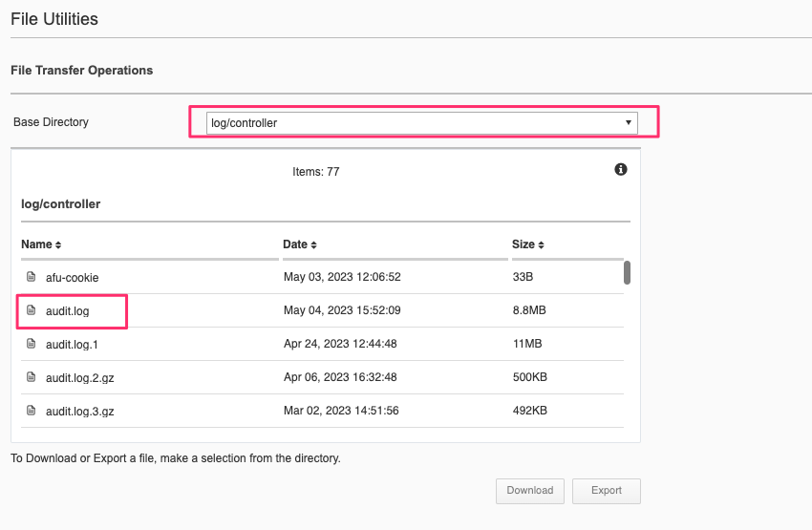Click the Items: 77 count label
Screen dimensions: 812x530
[x=316, y=172]
